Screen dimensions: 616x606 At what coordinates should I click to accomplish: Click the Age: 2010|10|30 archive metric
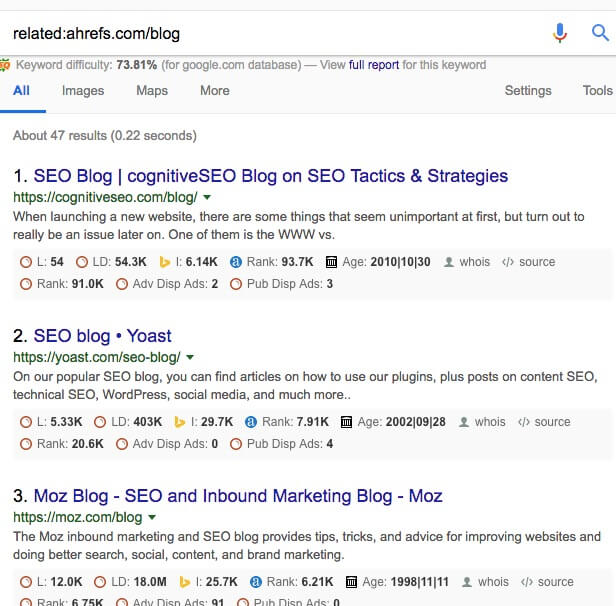click(x=378, y=262)
